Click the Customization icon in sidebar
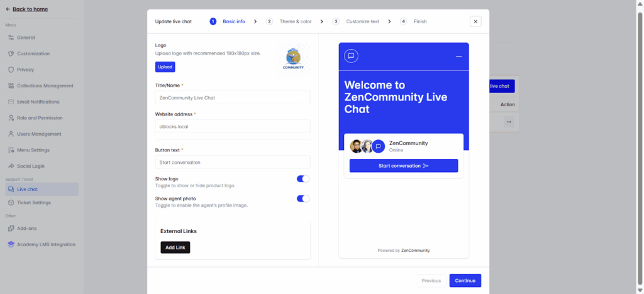Viewport: 644px width, 294px height. click(x=11, y=54)
